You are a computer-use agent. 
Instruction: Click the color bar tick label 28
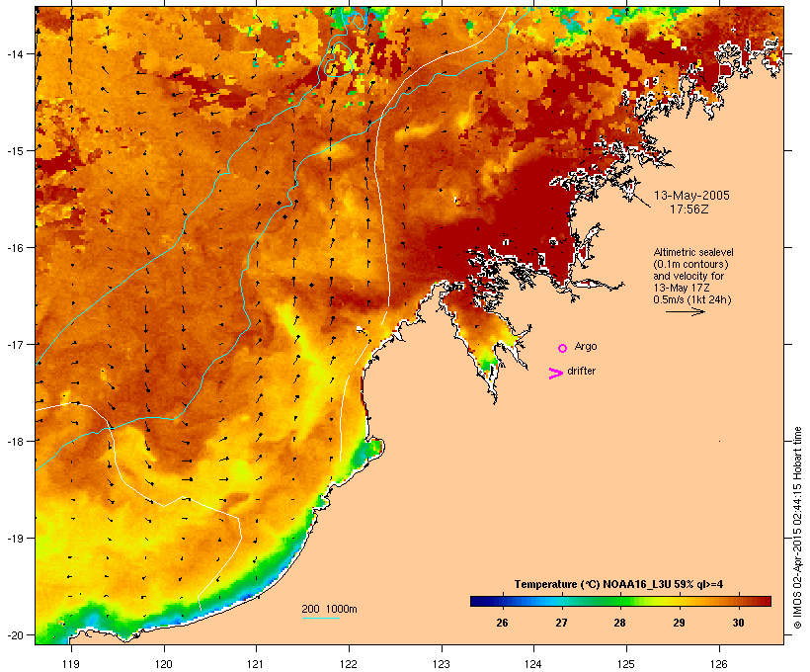pyautogui.click(x=620, y=623)
